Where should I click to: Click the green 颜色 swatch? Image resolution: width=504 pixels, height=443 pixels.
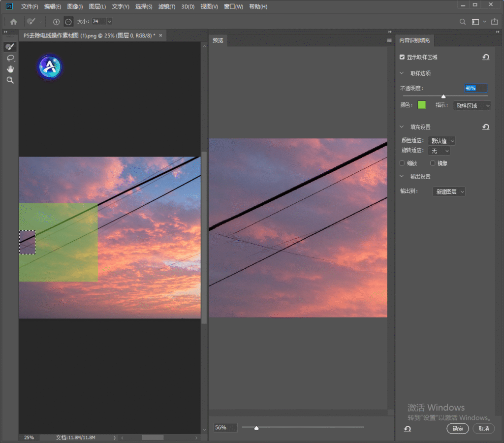421,105
